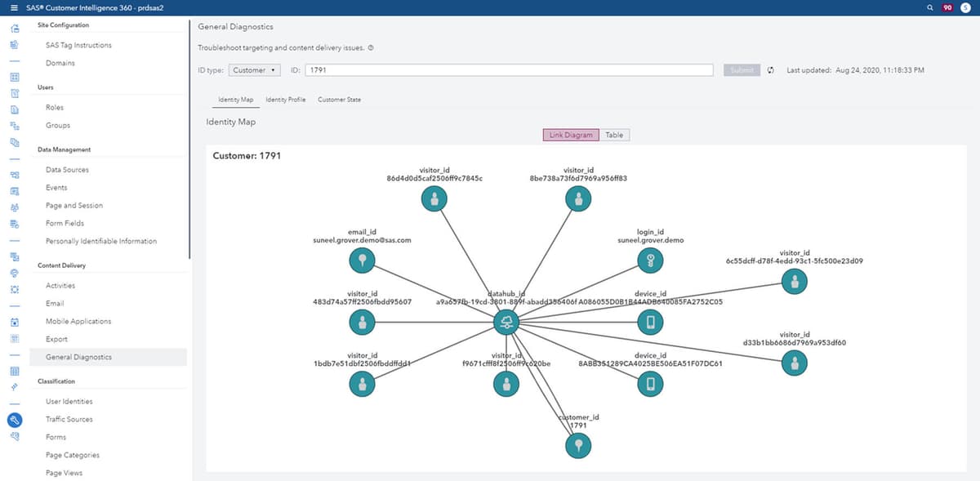Switch to the Identity Map tab
The width and height of the screenshot is (980, 481).
click(x=236, y=100)
